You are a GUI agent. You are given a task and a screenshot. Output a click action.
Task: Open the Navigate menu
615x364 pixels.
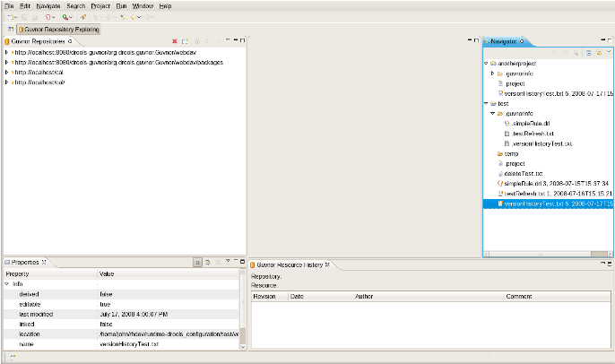(48, 5)
